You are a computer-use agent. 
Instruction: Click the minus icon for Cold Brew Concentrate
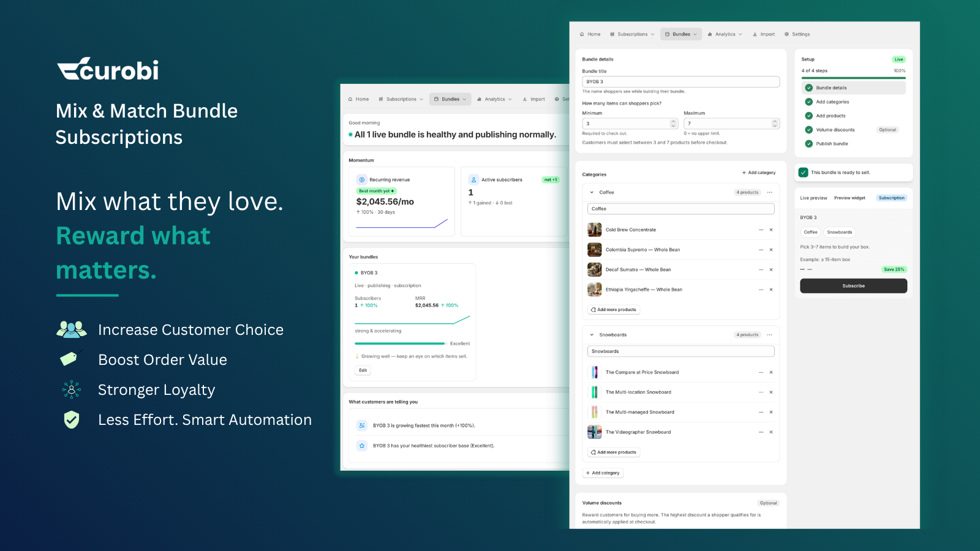pyautogui.click(x=761, y=230)
